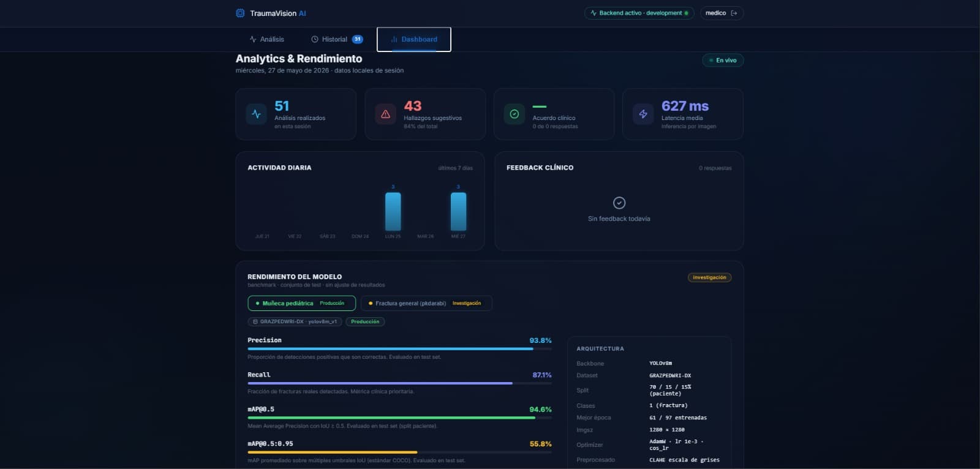This screenshot has width=980, height=469.
Task: Select the Dashboard tab
Action: (414, 39)
